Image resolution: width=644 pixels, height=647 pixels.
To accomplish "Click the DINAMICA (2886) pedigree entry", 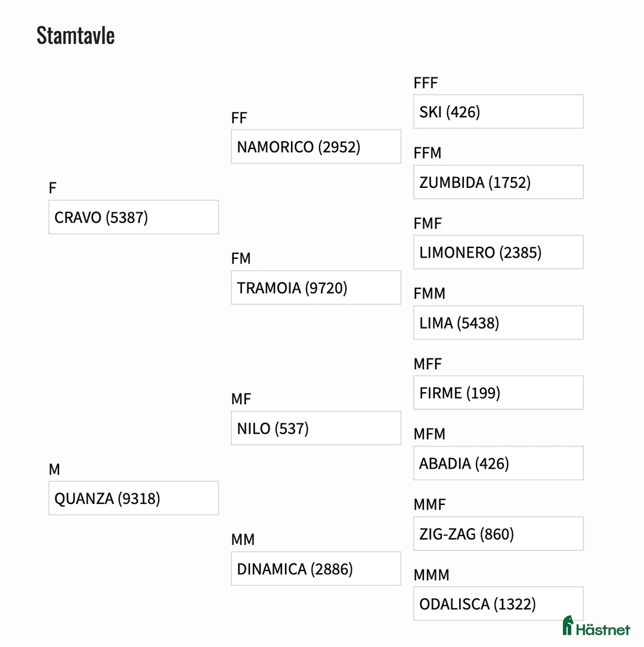I will (x=315, y=569).
